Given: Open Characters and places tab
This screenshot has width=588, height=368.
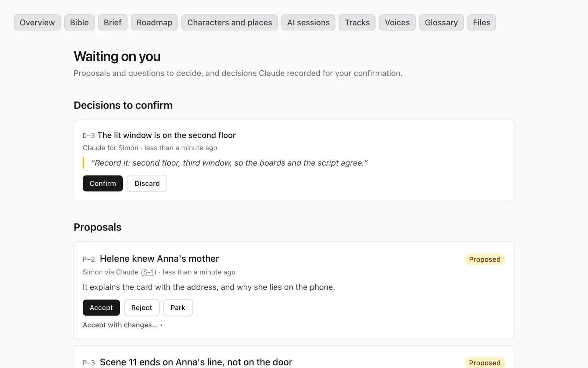Looking at the screenshot, I should [230, 22].
